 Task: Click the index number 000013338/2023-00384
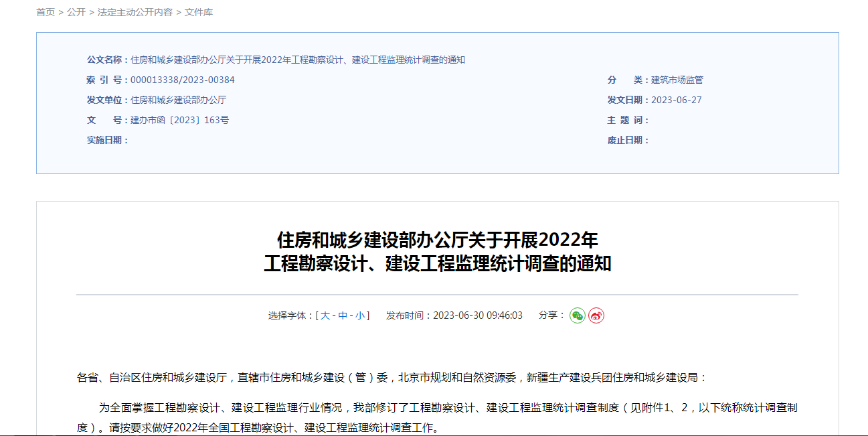(183, 80)
